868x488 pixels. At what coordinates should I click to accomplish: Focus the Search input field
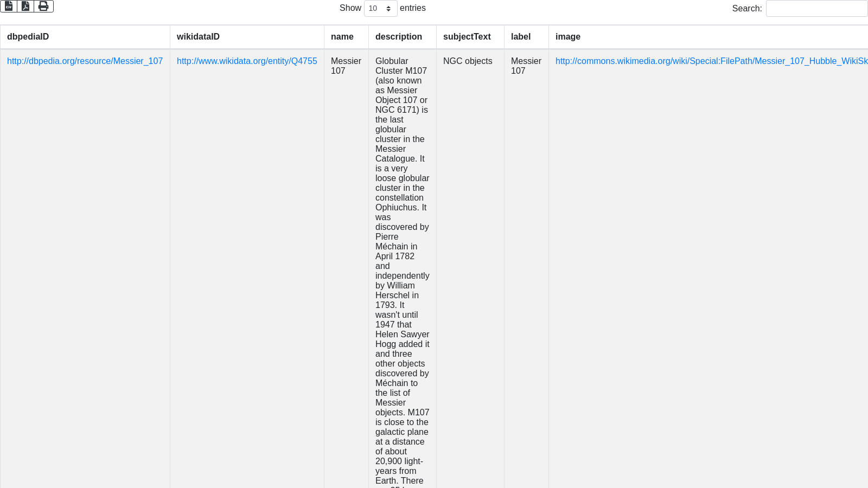click(x=816, y=9)
